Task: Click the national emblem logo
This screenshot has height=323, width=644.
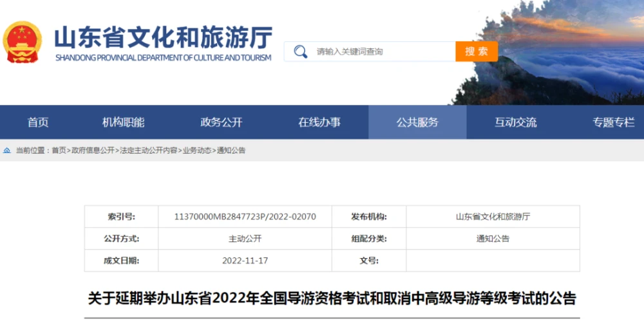Action: [x=22, y=42]
